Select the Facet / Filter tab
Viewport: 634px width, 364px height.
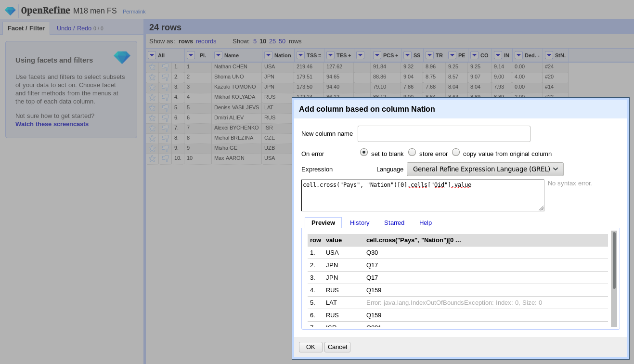tap(26, 28)
